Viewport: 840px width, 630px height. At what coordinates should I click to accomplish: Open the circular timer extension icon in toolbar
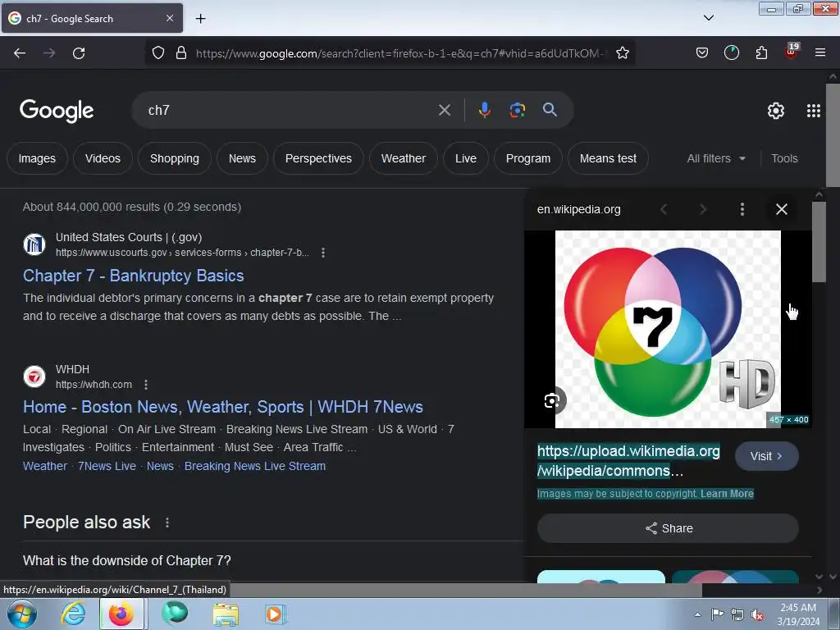(731, 52)
